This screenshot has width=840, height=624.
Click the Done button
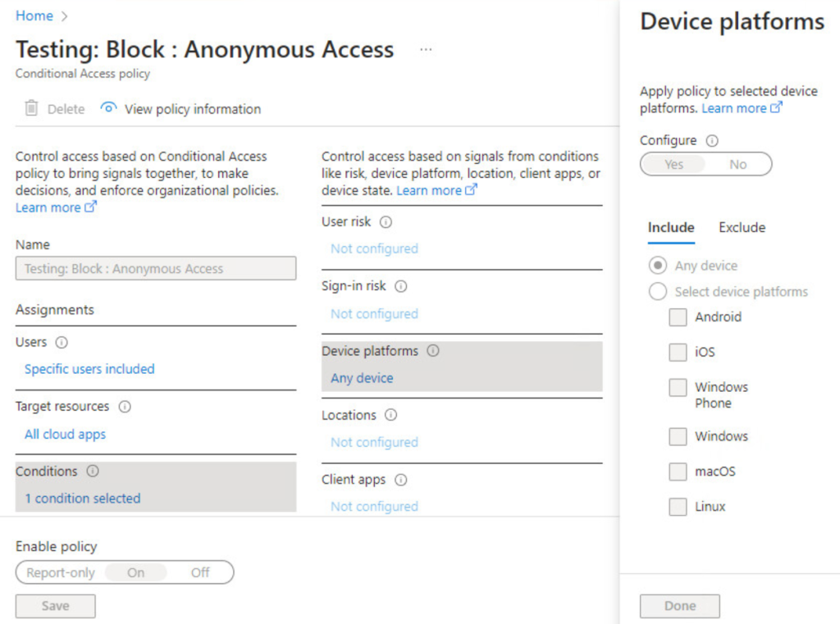coord(679,606)
